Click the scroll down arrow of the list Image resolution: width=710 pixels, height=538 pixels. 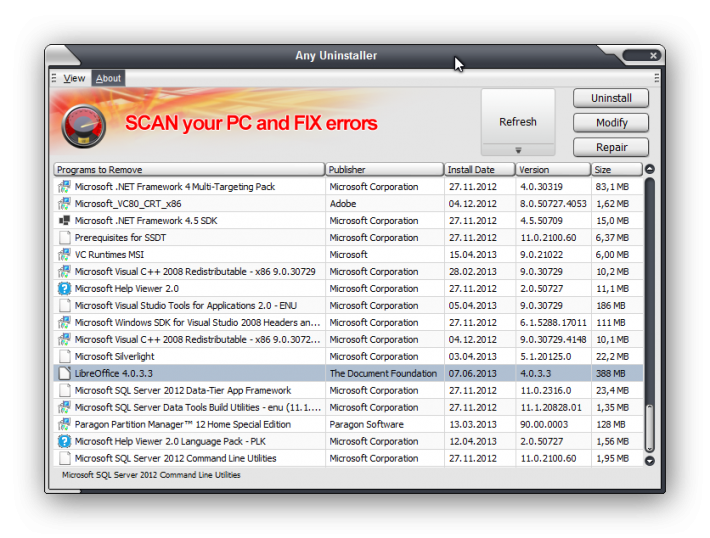click(650, 461)
